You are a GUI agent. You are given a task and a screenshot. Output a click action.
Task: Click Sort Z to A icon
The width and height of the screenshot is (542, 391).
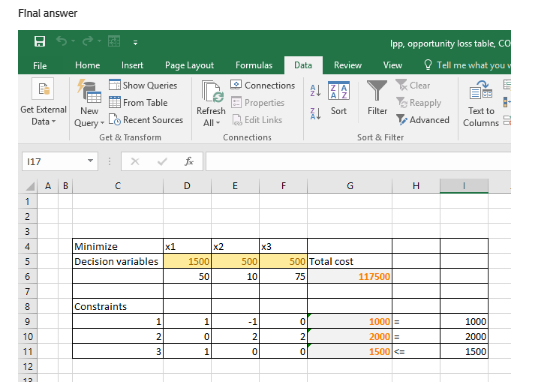click(x=315, y=113)
